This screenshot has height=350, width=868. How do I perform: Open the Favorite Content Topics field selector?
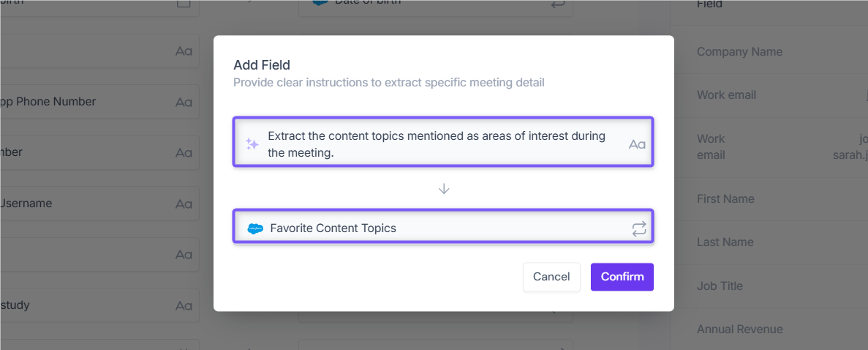[x=443, y=228]
